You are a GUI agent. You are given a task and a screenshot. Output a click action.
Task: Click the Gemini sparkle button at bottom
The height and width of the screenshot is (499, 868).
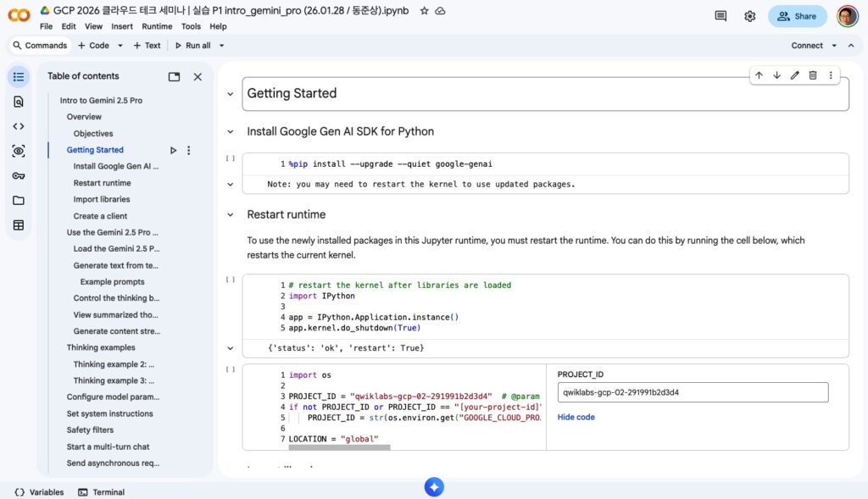tap(434, 487)
